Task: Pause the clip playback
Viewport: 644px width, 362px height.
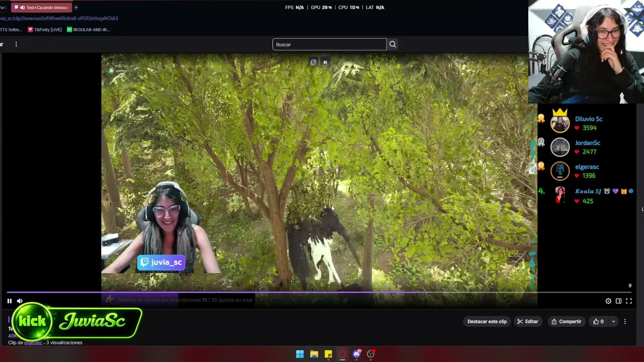Action: (9, 301)
